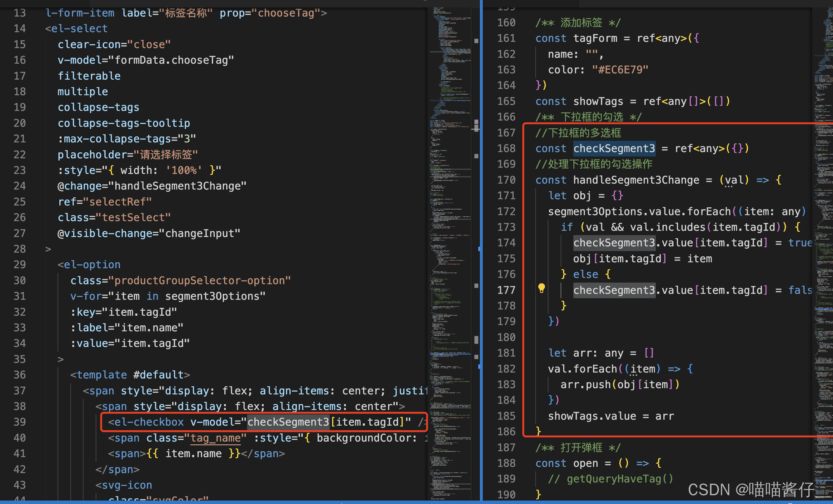Click the left editor's minimap preview

pos(450,236)
